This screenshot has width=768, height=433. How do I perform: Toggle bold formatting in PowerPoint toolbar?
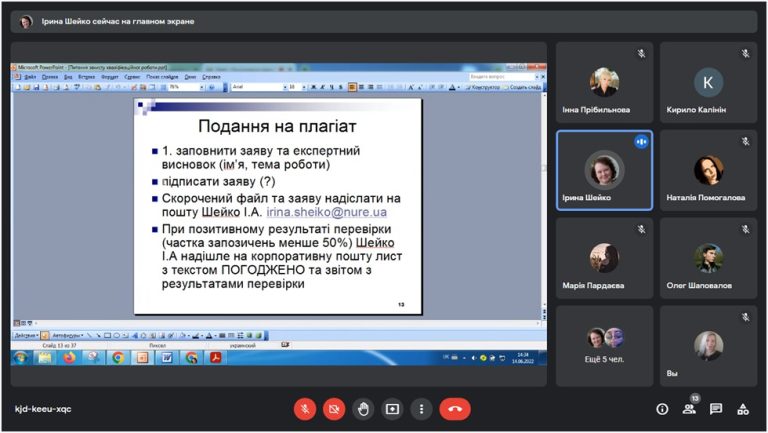(313, 87)
